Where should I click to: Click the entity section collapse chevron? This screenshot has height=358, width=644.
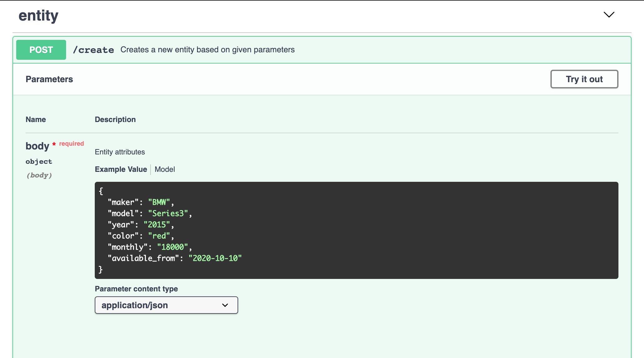click(x=609, y=15)
